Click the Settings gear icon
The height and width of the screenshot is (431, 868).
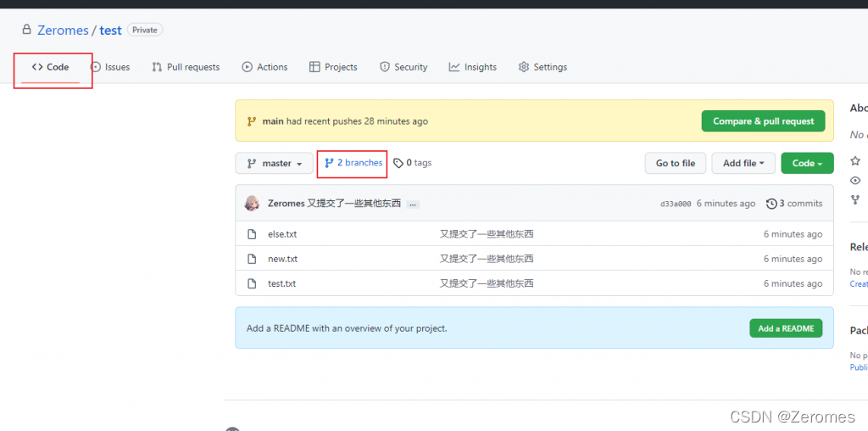coord(524,67)
